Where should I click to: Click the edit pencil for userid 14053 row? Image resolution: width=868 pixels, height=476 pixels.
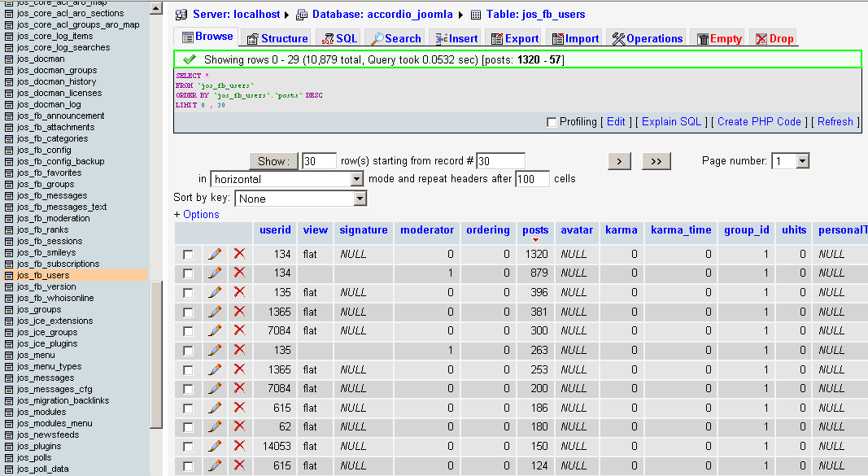tap(215, 446)
